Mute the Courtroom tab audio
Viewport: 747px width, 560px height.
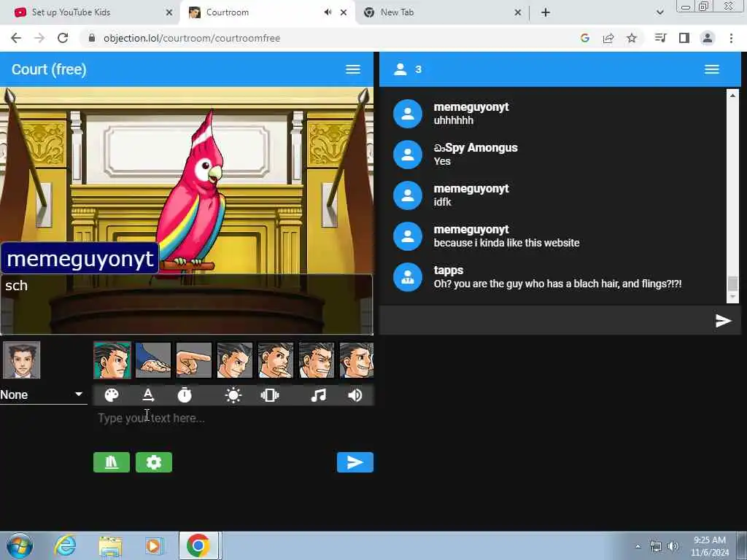pyautogui.click(x=328, y=12)
